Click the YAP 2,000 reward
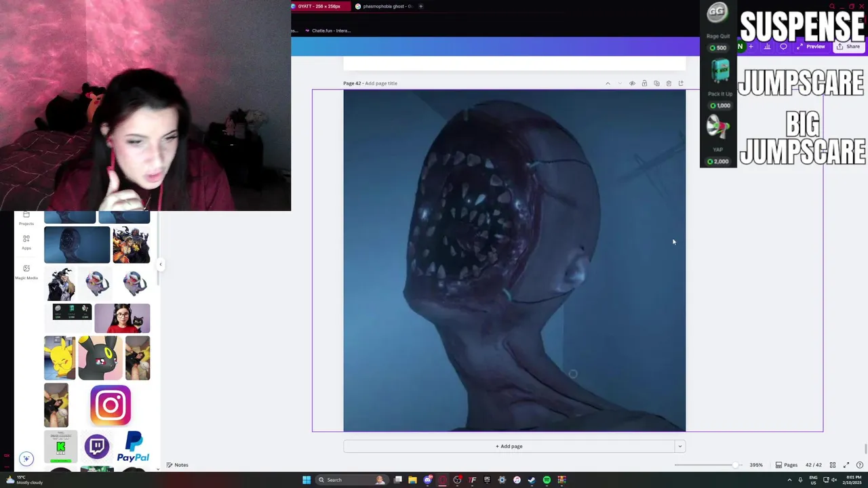The image size is (868, 488). 718,140
